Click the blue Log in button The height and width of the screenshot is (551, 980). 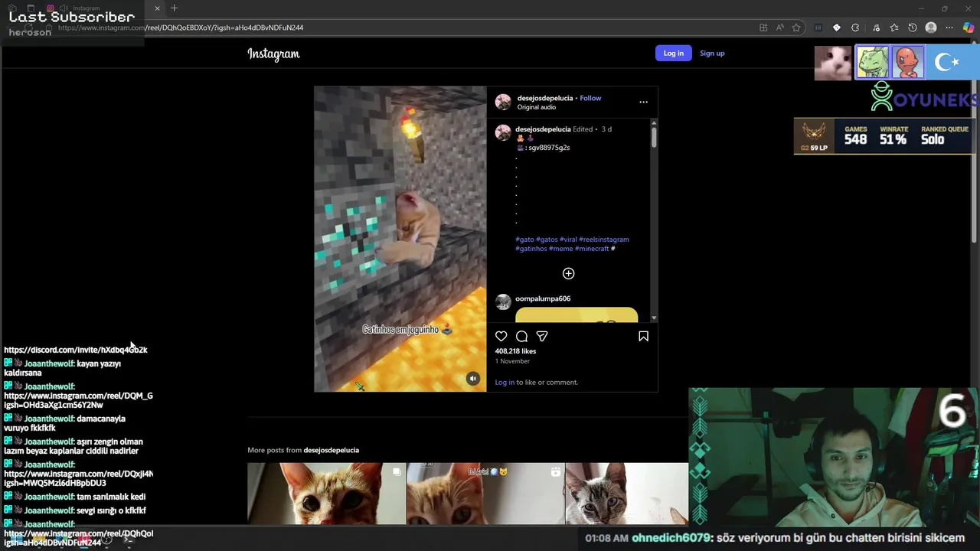coord(674,53)
